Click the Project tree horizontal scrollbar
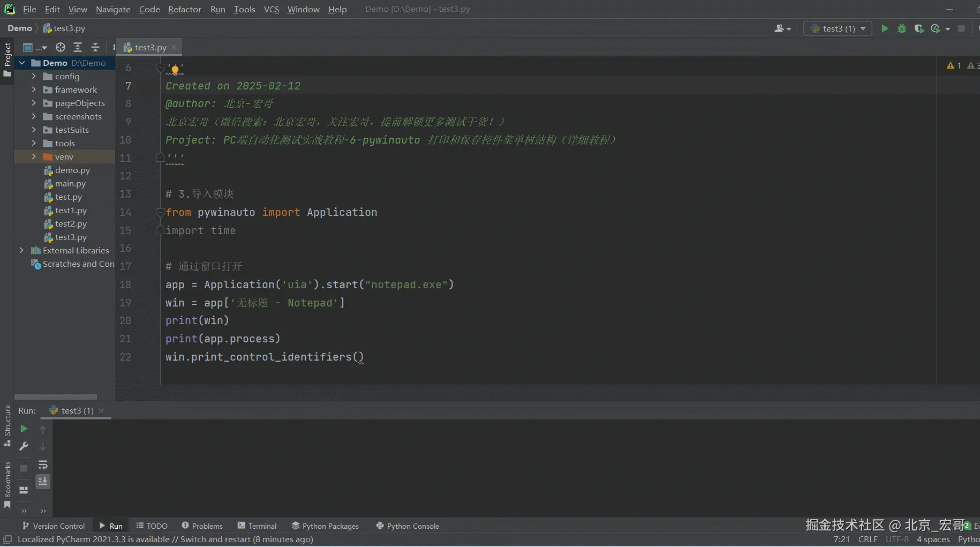The image size is (980, 547). 56,397
